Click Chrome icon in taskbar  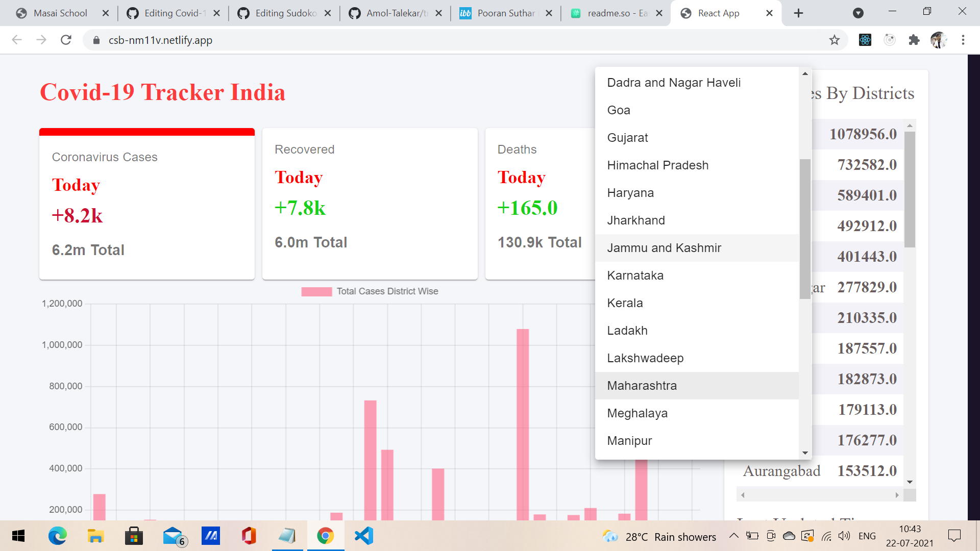click(x=325, y=536)
